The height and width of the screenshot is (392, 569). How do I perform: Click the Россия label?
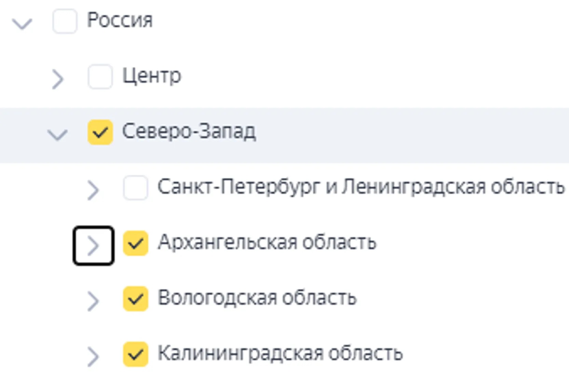120,20
